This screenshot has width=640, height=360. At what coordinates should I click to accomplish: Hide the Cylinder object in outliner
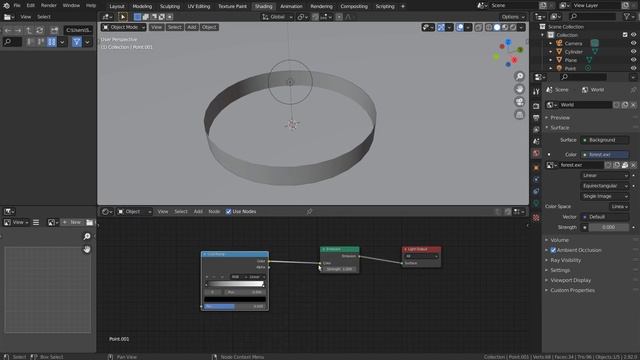click(633, 52)
